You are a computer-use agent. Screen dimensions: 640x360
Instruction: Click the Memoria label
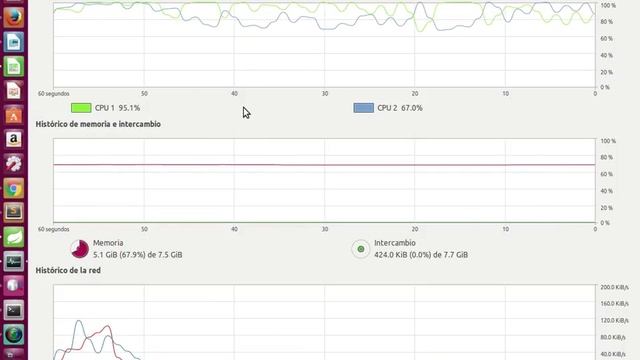point(108,243)
